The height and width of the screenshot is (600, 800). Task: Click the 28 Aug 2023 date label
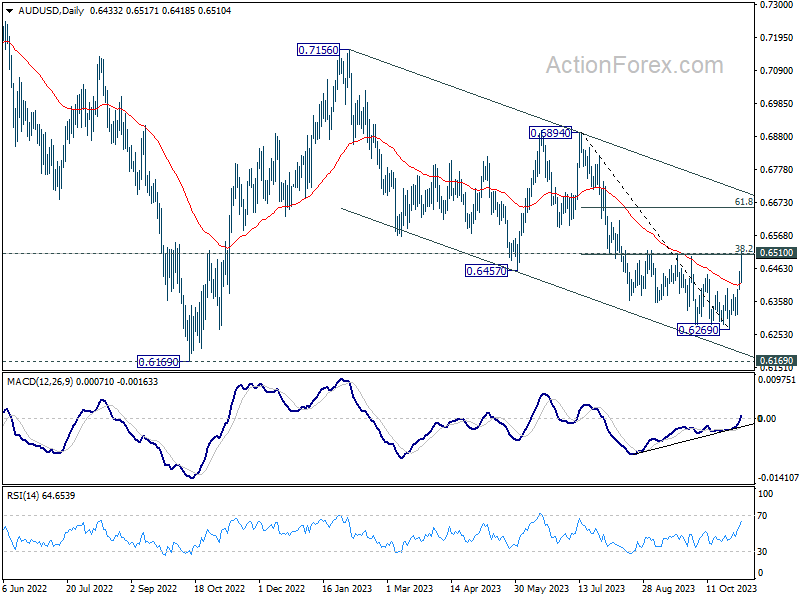(x=668, y=588)
